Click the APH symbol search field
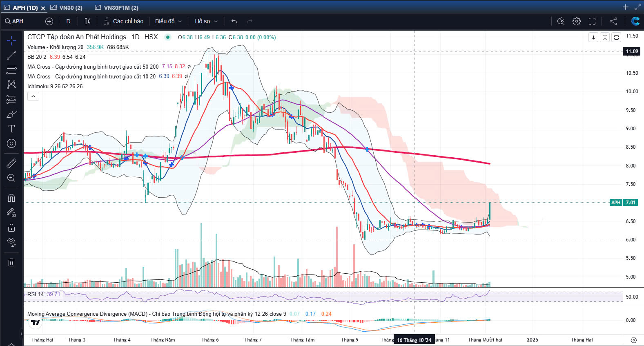 [x=22, y=21]
